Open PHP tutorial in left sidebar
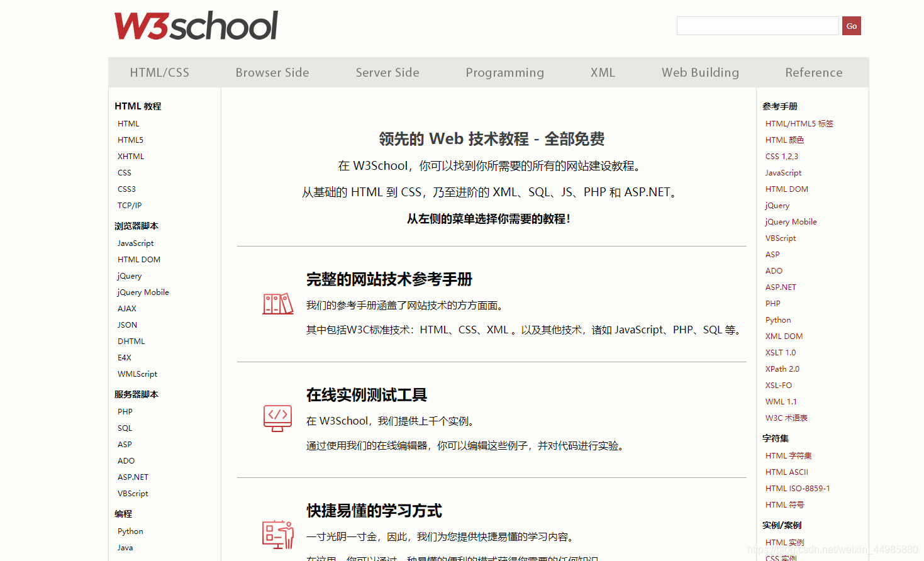This screenshot has height=561, width=924. coord(125,412)
